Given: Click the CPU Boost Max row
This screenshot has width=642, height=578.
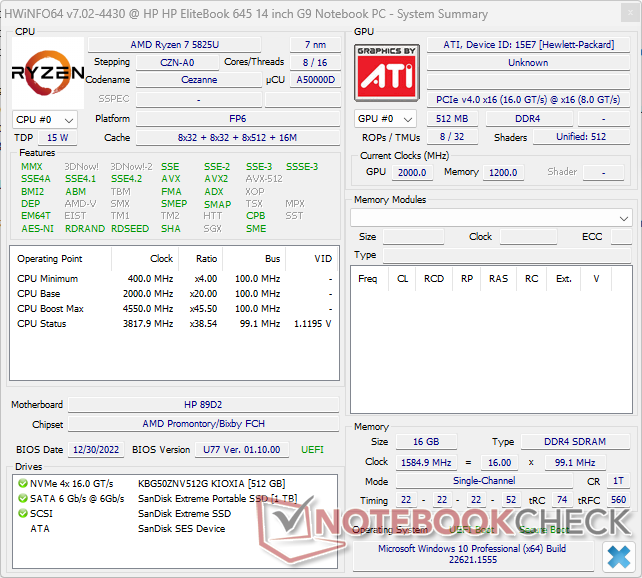Looking at the screenshot, I should pos(175,309).
